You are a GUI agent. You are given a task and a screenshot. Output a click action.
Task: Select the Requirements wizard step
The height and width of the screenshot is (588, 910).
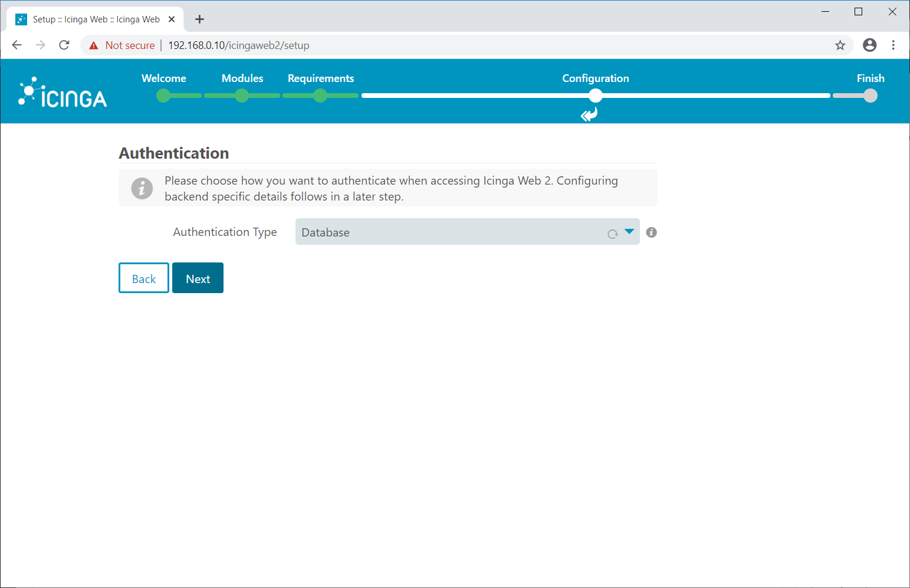[320, 96]
